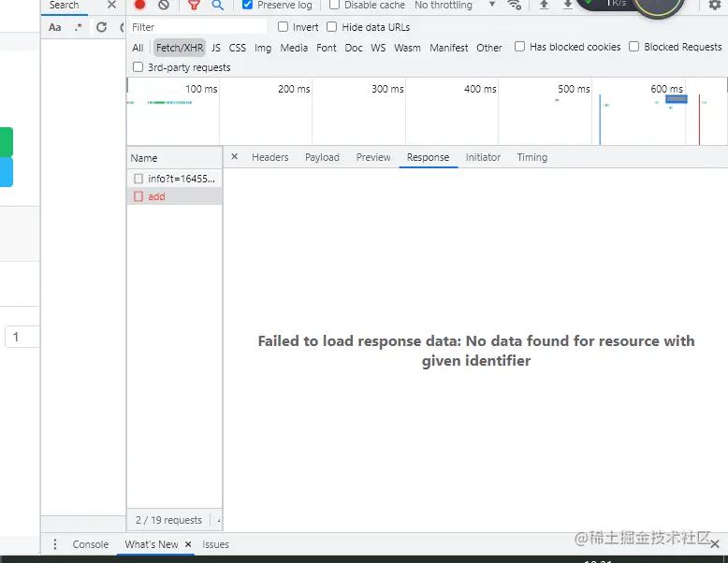The image size is (728, 563).
Task: Open the Headers tab
Action: pos(270,157)
